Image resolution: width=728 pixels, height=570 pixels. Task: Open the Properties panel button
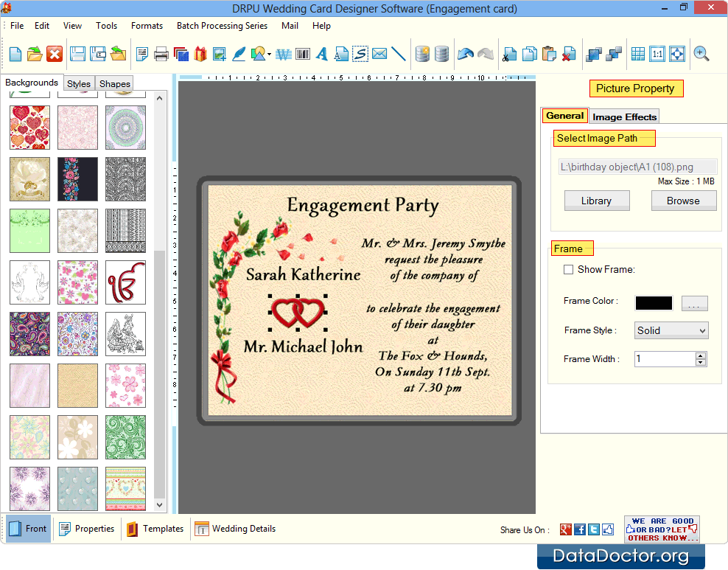(87, 529)
